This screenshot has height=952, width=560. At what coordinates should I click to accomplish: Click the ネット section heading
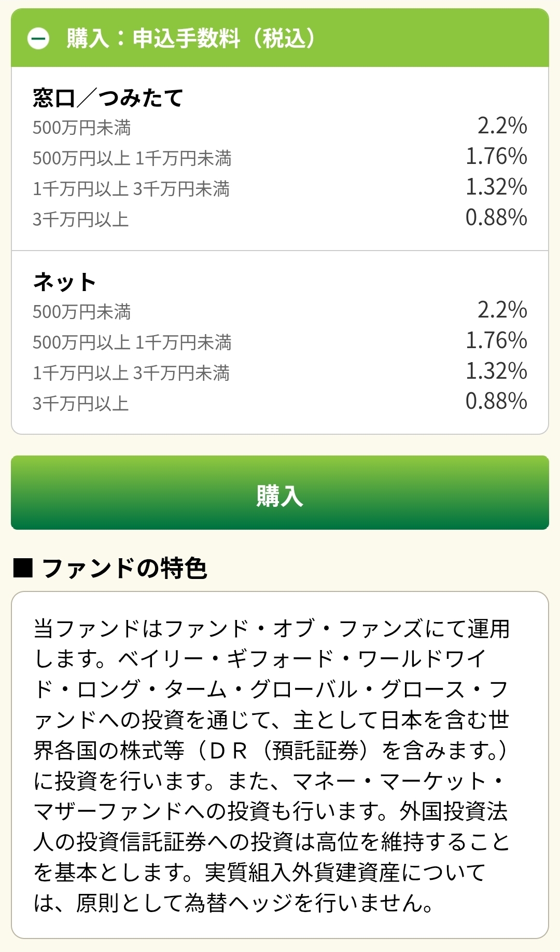(x=64, y=282)
